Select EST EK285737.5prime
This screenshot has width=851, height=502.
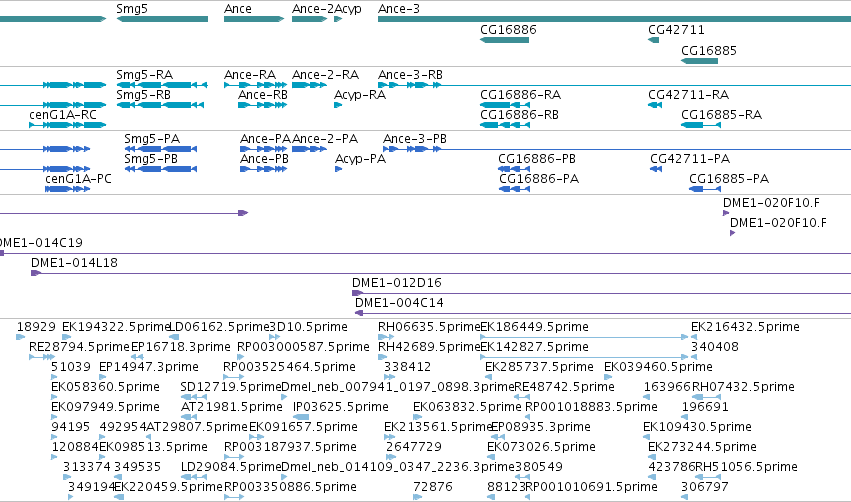(539, 367)
